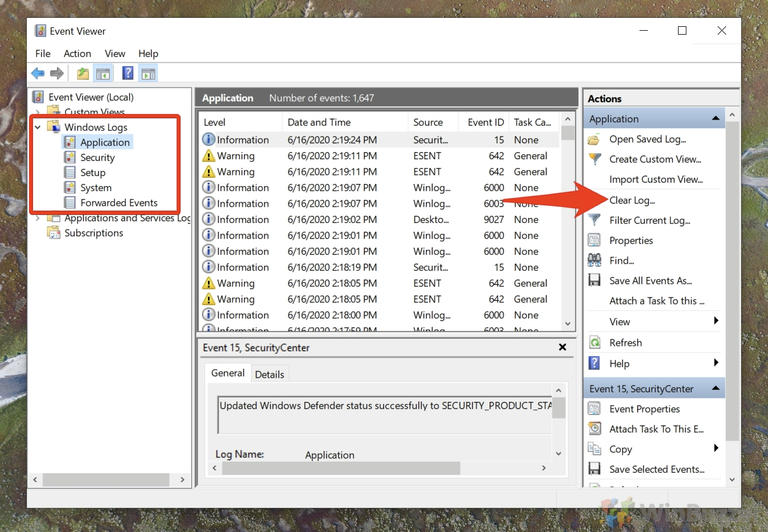
Task: Select the Application log in tree
Action: (x=105, y=142)
